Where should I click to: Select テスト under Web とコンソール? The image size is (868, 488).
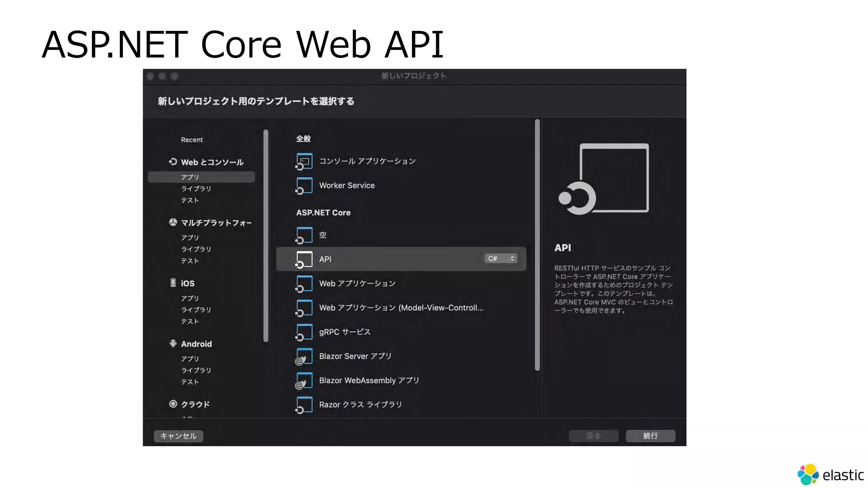(x=190, y=200)
